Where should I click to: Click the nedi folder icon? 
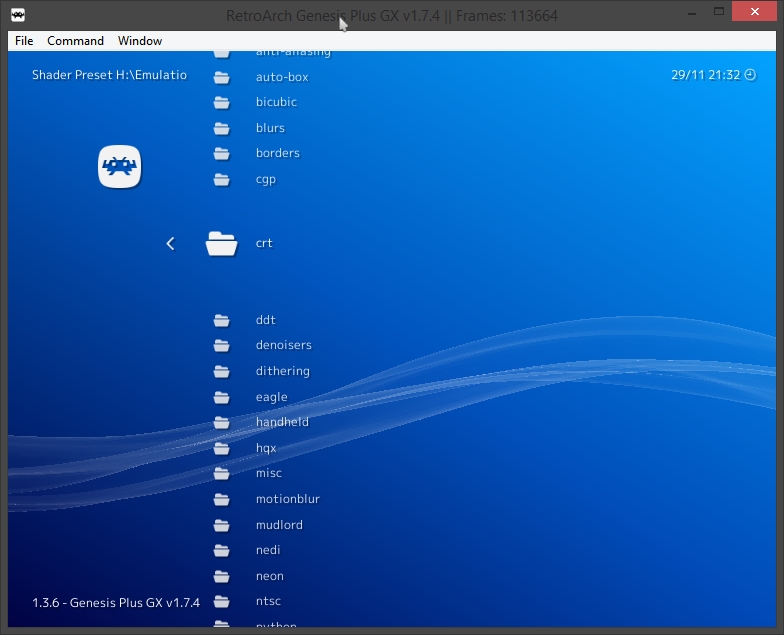click(x=222, y=550)
